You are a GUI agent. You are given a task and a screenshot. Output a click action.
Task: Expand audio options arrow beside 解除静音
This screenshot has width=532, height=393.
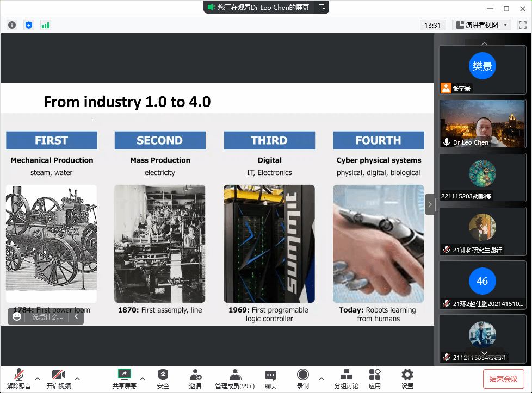pyautogui.click(x=38, y=378)
